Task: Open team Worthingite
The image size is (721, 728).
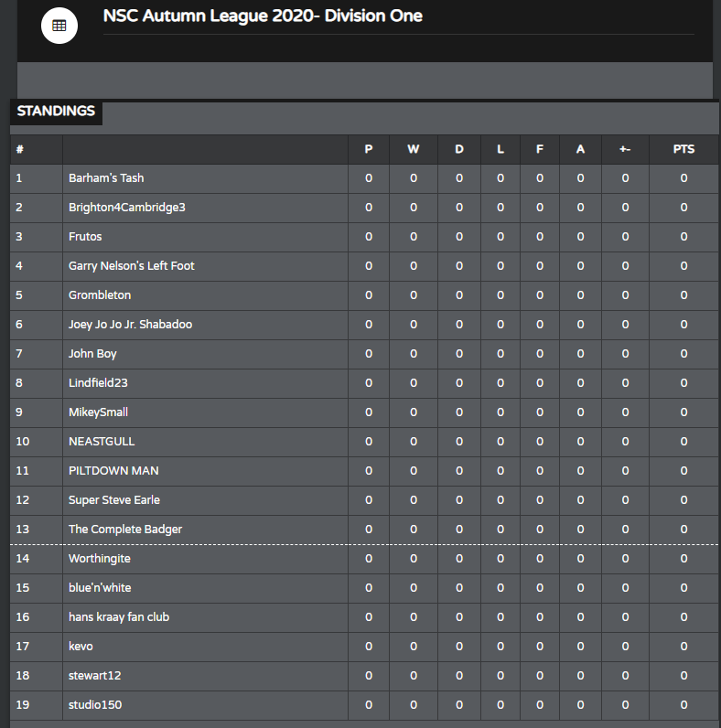Action: click(x=100, y=559)
